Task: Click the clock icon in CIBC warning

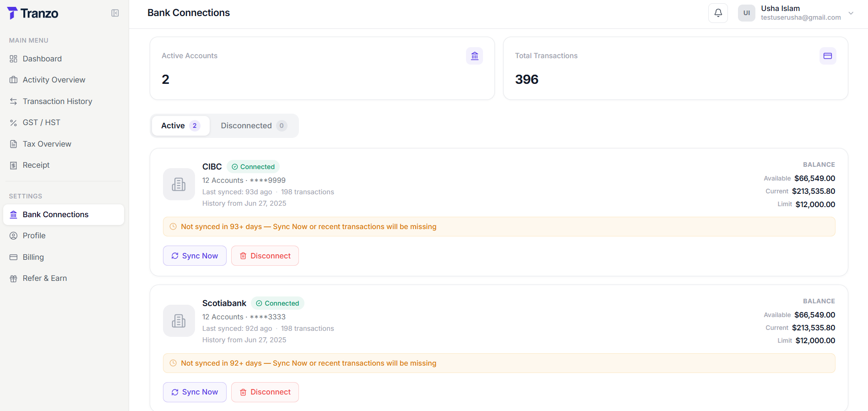Action: 173,227
